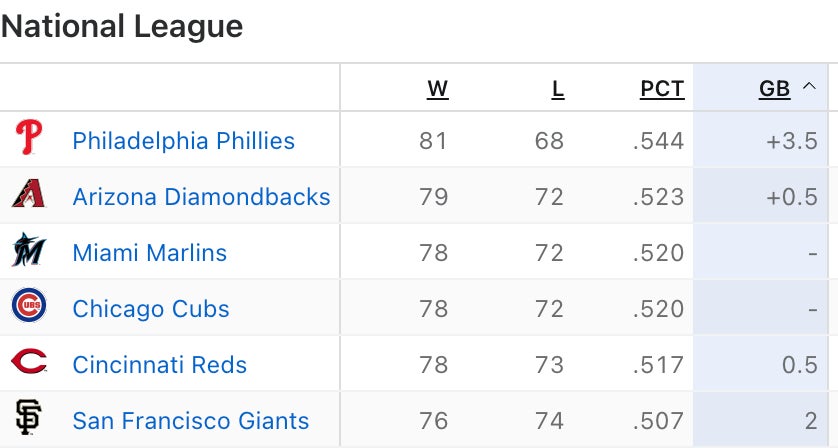The image size is (838, 448).
Task: Open the Philadelphia Phillies team link
Action: coord(183,141)
